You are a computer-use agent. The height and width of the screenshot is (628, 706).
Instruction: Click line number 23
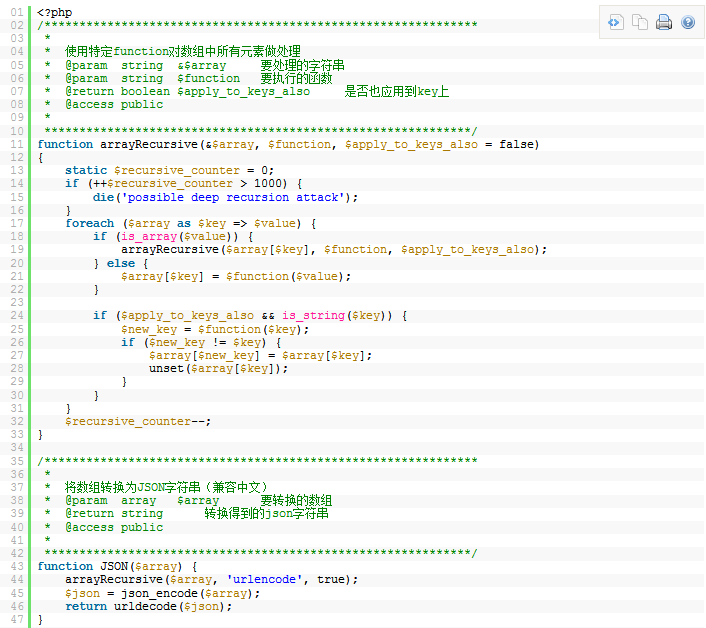click(x=17, y=303)
